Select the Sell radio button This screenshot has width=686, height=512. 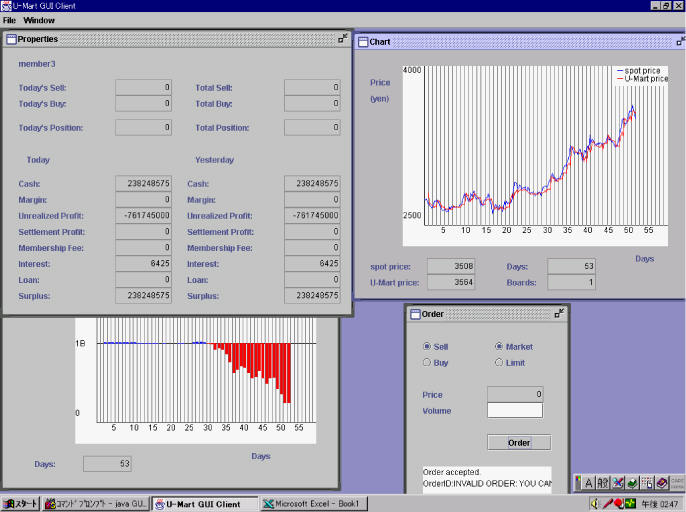pyautogui.click(x=427, y=346)
